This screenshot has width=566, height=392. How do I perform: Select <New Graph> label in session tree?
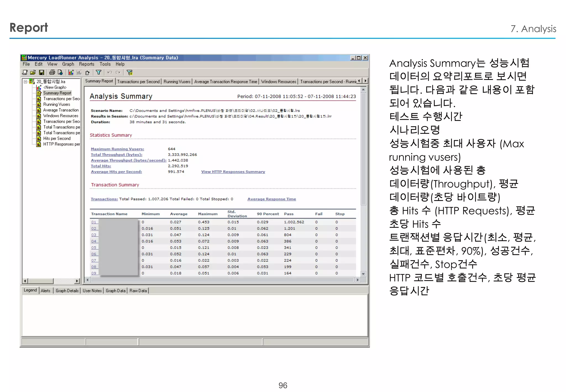[55, 87]
